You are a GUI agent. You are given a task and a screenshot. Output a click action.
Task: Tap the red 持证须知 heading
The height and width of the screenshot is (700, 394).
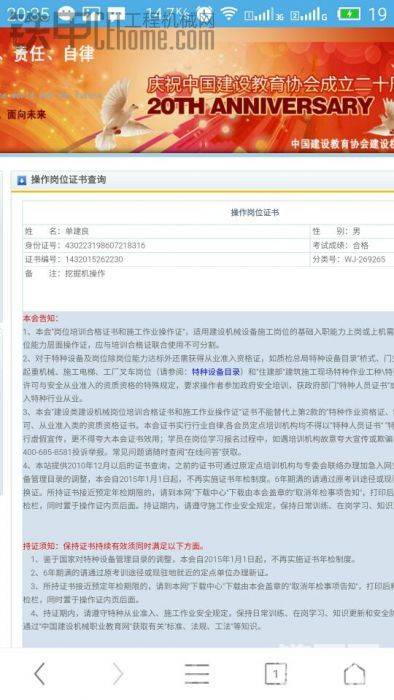(x=114, y=546)
